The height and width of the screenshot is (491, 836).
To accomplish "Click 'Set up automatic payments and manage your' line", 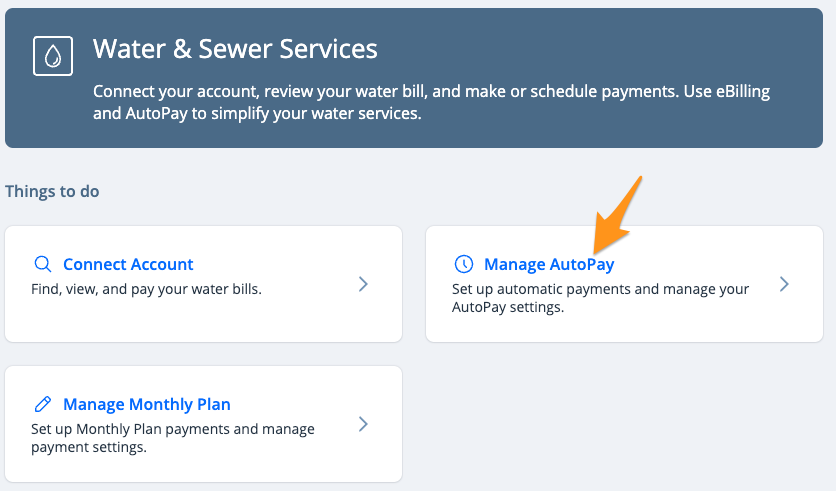I will click(600, 289).
